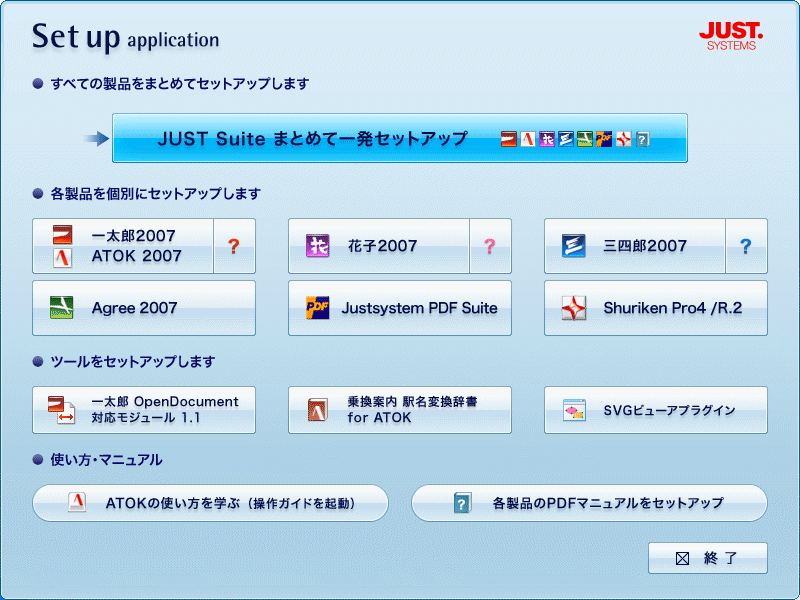Viewport: 800px width, 600px height.
Task: Click the red Ichitaro icon in the JUST Suite banner
Action: click(x=509, y=139)
